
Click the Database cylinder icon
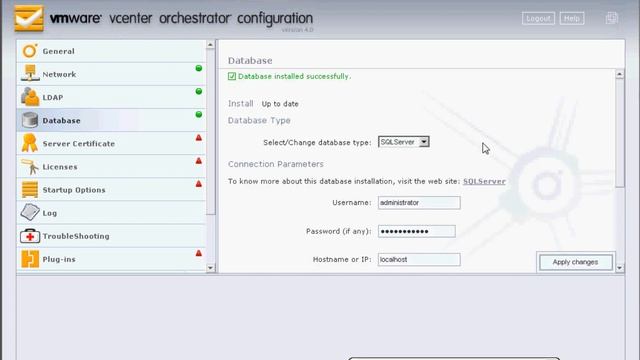pos(30,120)
